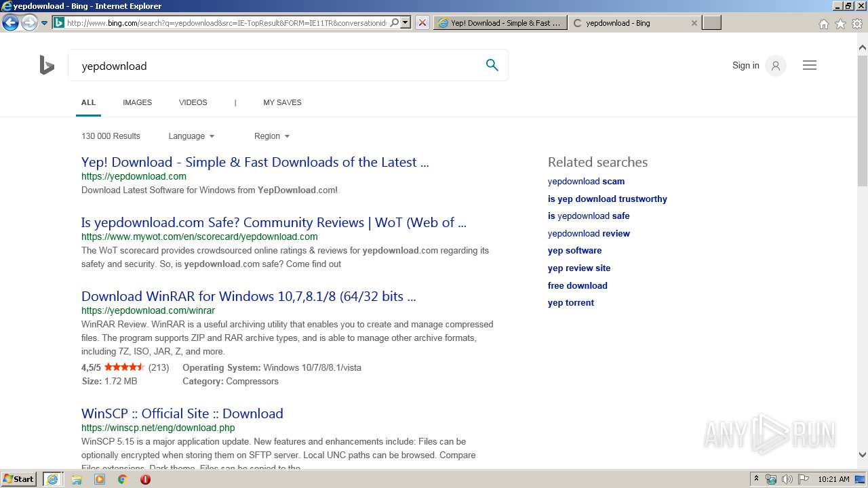Open Favorites star icon
The image size is (868, 488).
pyautogui.click(x=840, y=24)
